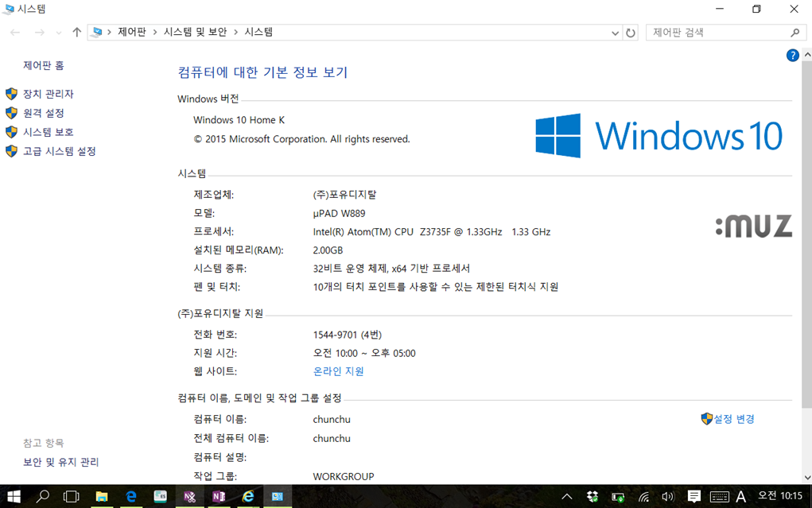
Task: Open 시스템 보호 link
Action: [x=49, y=132]
